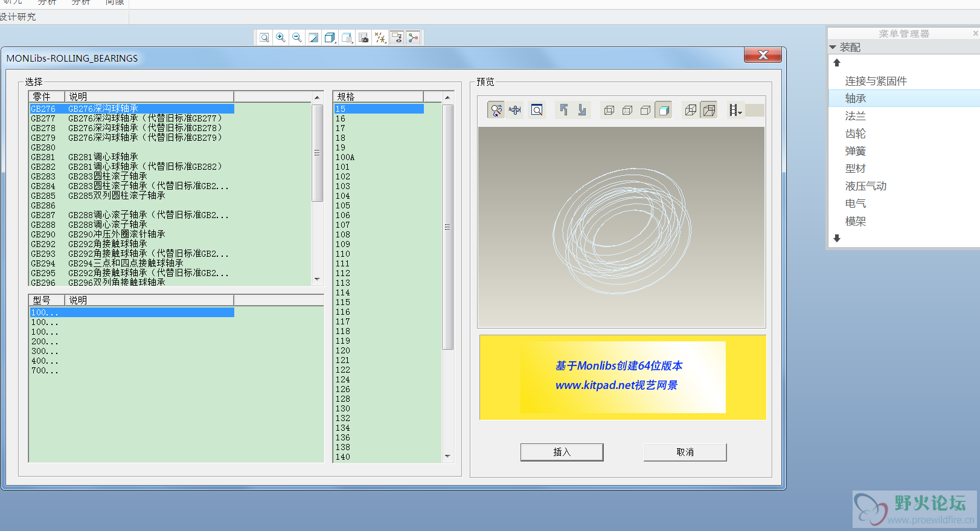The image size is (980, 531).
Task: Select model row 200...
Action: 132,341
